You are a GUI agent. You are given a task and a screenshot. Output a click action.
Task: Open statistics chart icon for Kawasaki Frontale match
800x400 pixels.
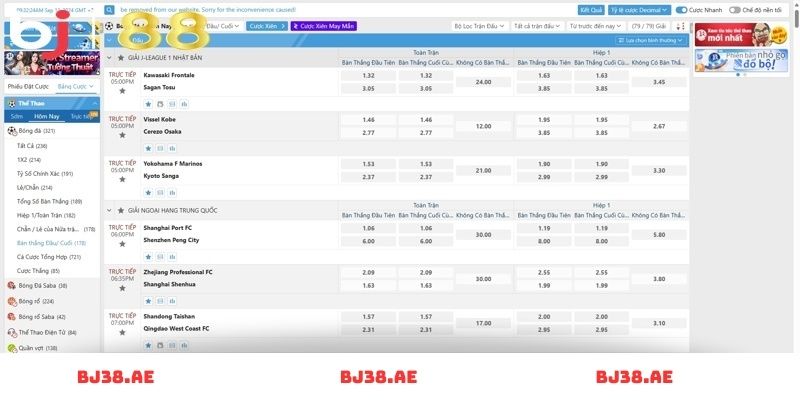184,104
